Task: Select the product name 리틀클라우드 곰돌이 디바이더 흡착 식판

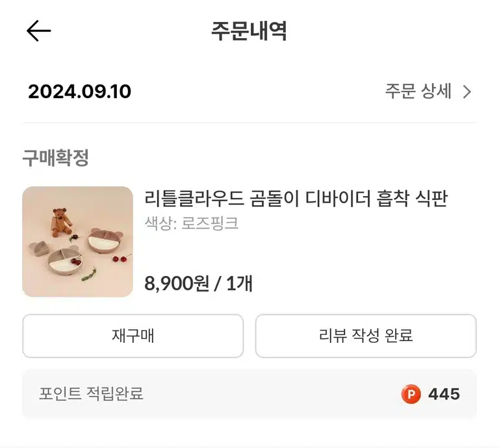Action: (x=296, y=199)
